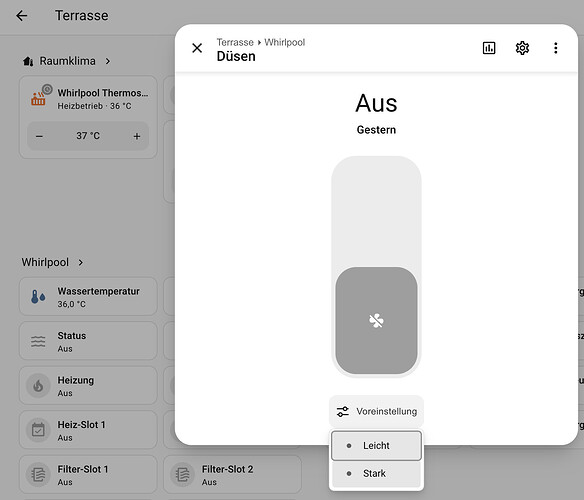
Task: Close the Düsen dialog
Action: [x=197, y=48]
